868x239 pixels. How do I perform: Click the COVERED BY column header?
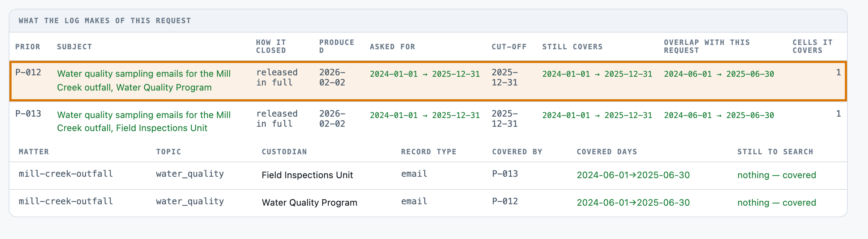pos(517,152)
